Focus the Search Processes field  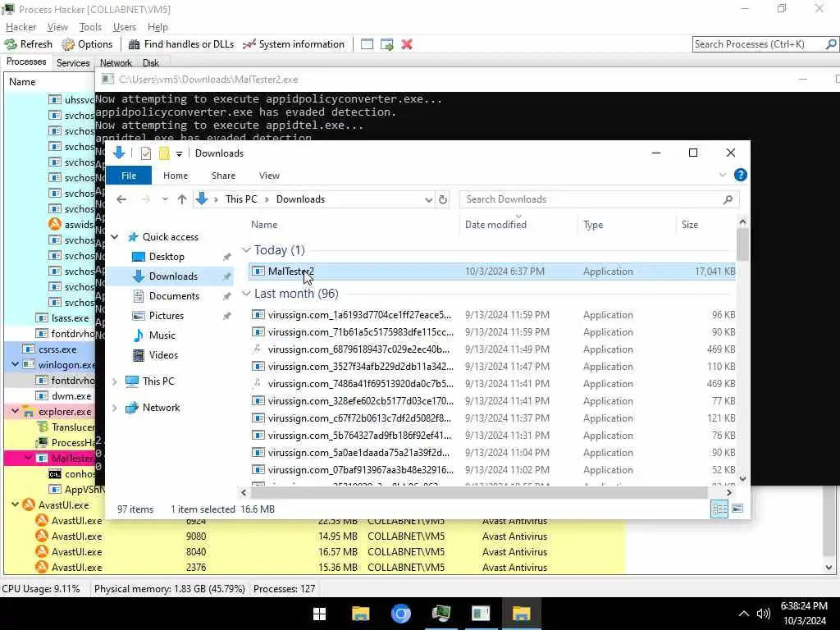coord(759,44)
